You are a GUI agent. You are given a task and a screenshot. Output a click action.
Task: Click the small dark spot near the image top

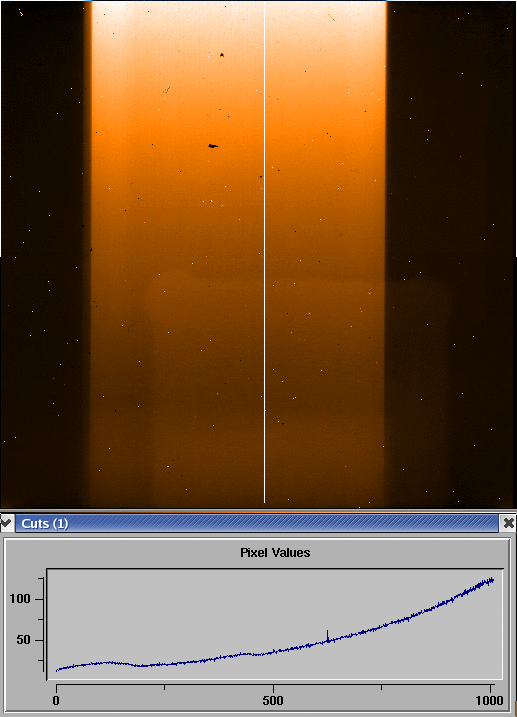coord(222,55)
